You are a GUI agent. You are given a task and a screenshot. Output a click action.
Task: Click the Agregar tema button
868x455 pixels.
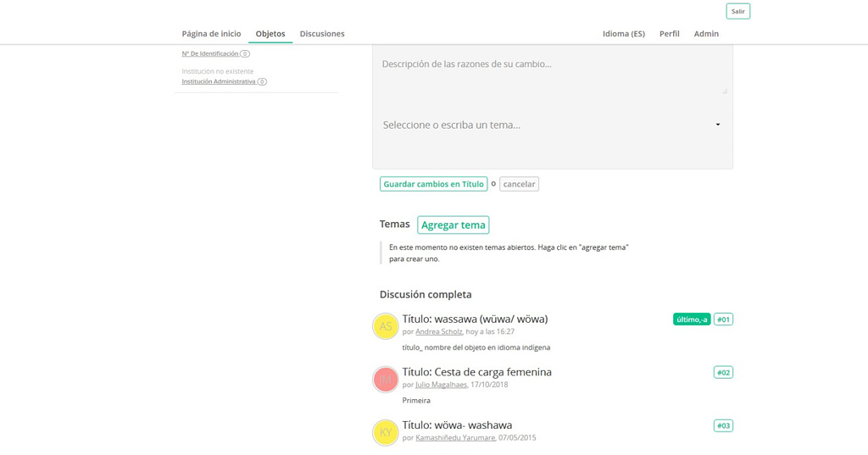[x=453, y=225]
